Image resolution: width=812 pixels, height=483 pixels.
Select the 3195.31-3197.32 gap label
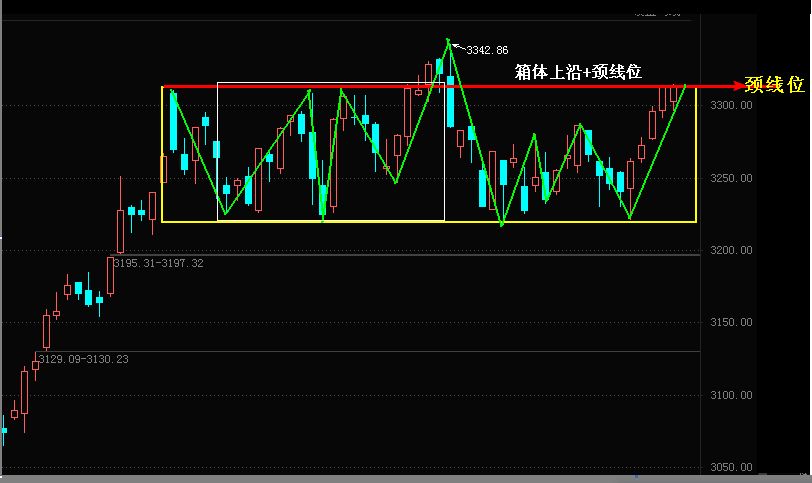point(158,264)
